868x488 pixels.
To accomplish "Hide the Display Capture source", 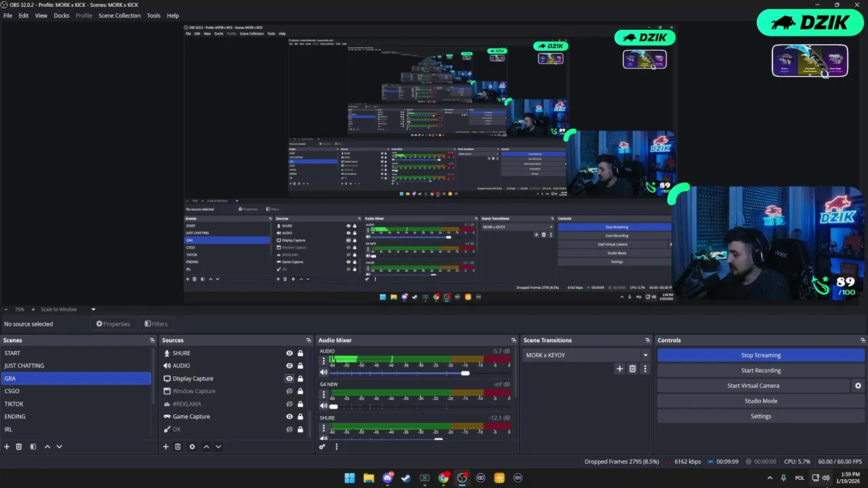I will 290,379.
